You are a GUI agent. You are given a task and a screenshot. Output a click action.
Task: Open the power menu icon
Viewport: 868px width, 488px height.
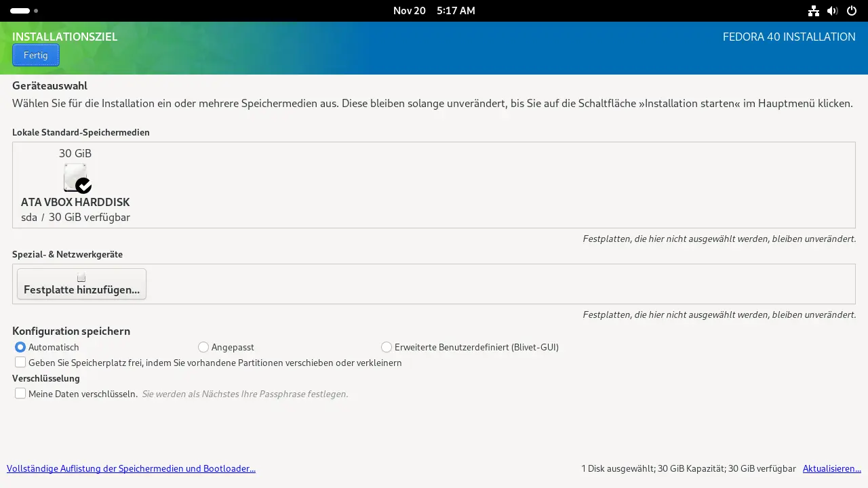coord(851,11)
